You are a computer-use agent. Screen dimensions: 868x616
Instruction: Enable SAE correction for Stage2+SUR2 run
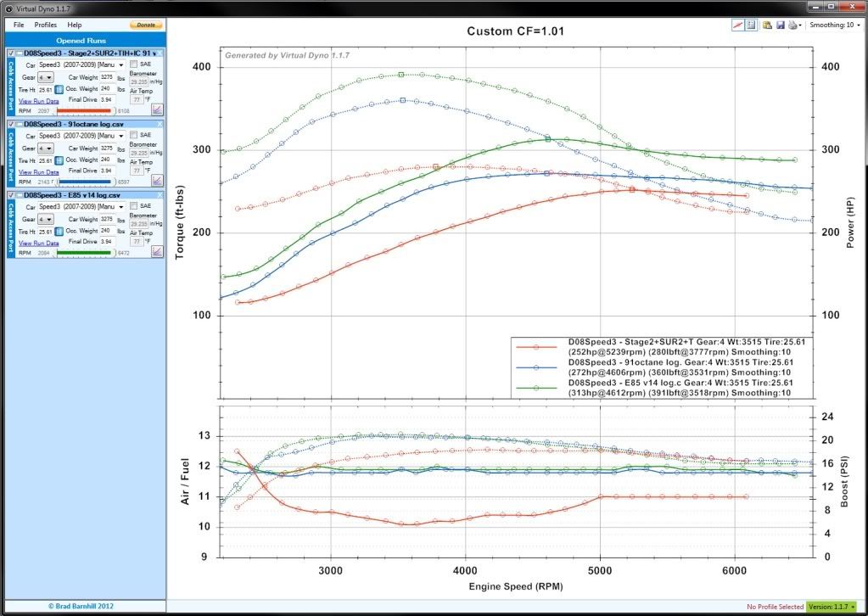pos(134,64)
